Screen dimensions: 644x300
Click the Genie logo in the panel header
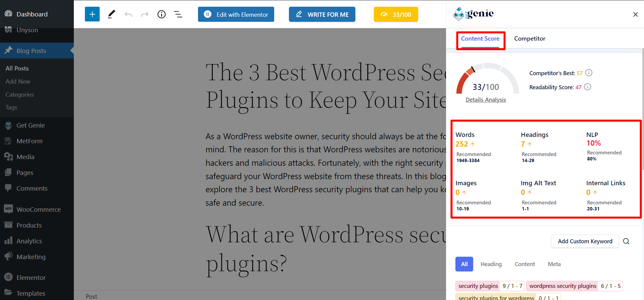[474, 14]
